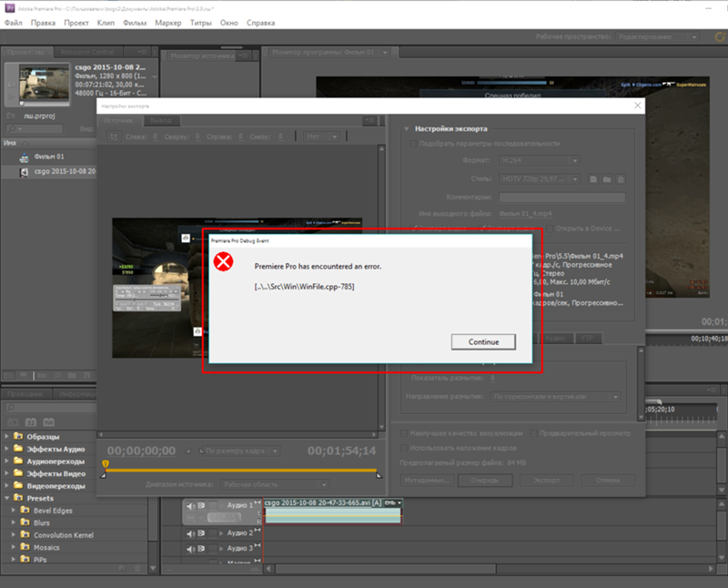Click output file name Фильм 01_4.mp4 link

click(x=525, y=214)
